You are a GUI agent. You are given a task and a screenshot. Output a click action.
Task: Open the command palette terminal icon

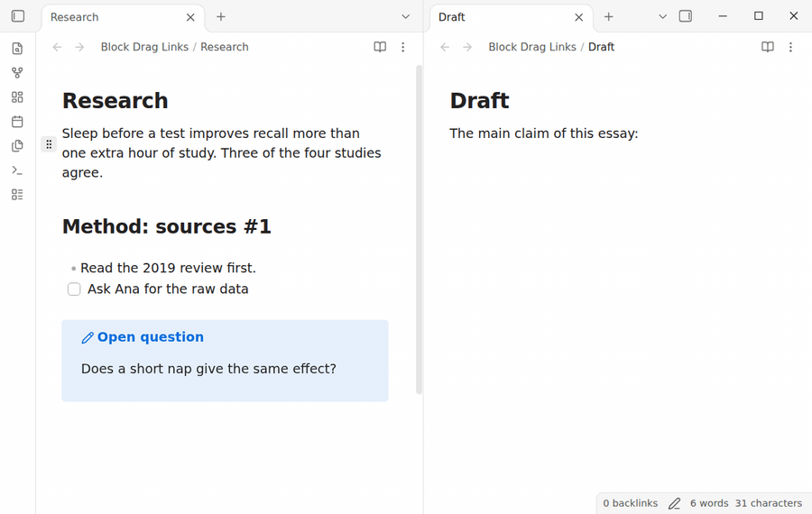17,170
